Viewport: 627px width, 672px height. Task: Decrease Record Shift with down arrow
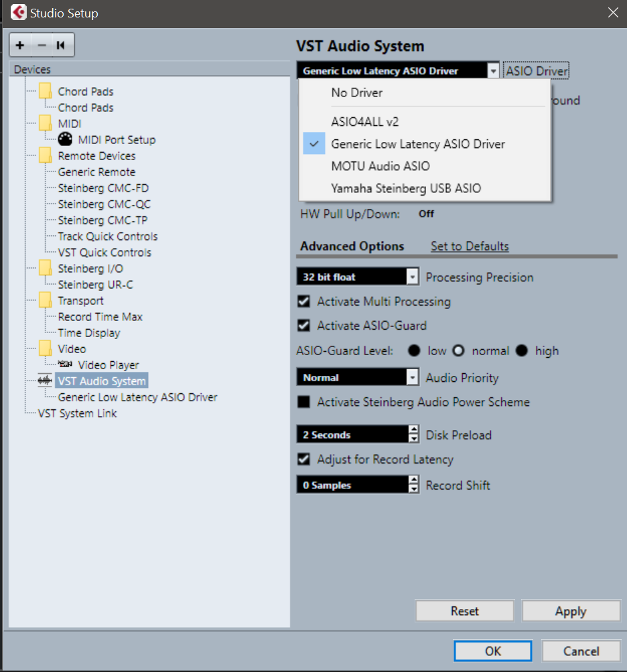point(413,488)
